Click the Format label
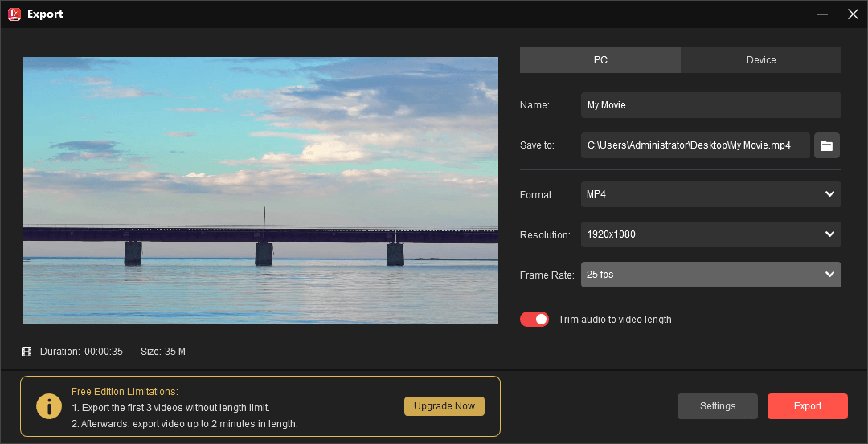This screenshot has width=868, height=444. pos(536,194)
